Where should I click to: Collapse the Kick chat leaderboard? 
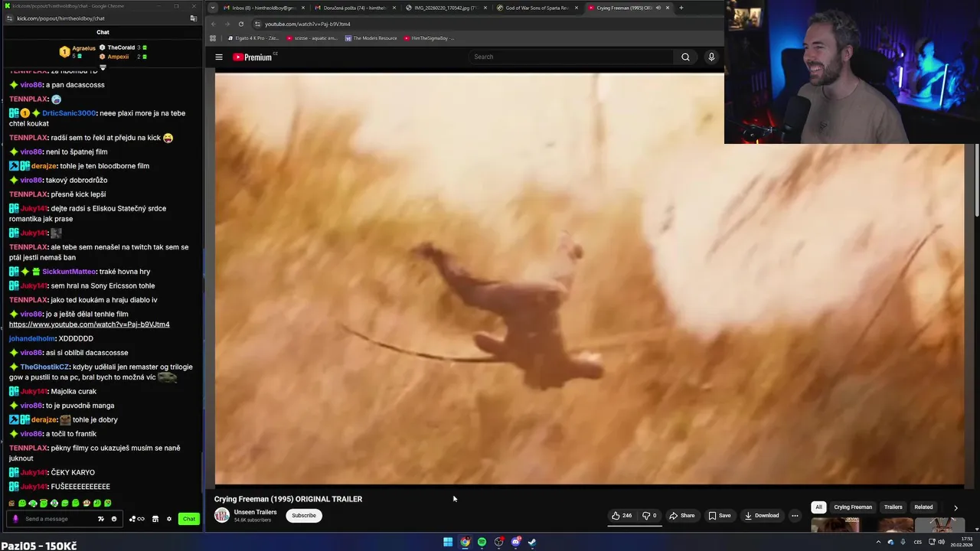pos(103,67)
